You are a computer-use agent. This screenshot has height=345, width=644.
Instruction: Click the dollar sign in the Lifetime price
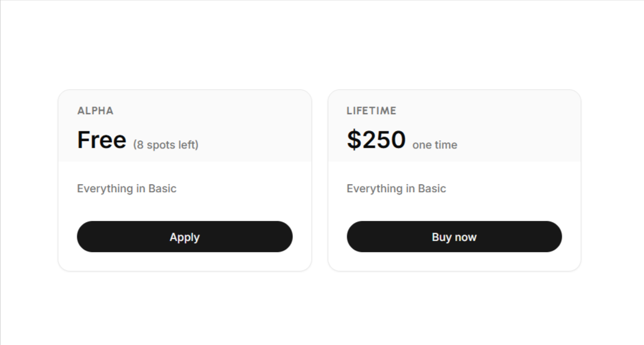[353, 140]
